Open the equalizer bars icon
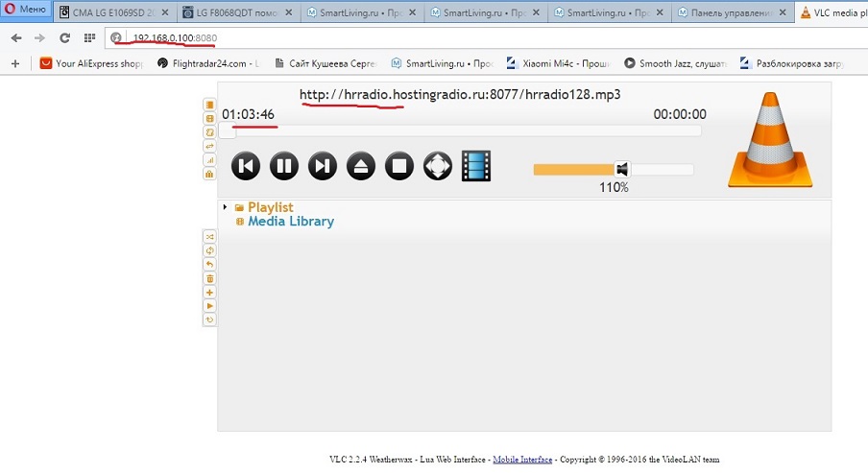 (210, 160)
